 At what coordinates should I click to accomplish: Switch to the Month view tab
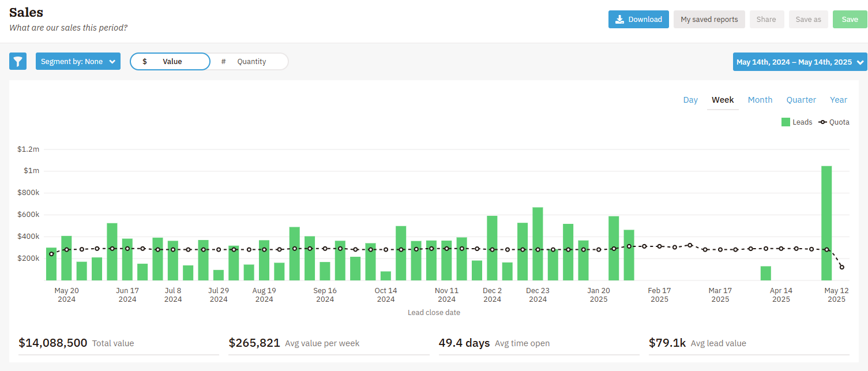click(x=760, y=100)
